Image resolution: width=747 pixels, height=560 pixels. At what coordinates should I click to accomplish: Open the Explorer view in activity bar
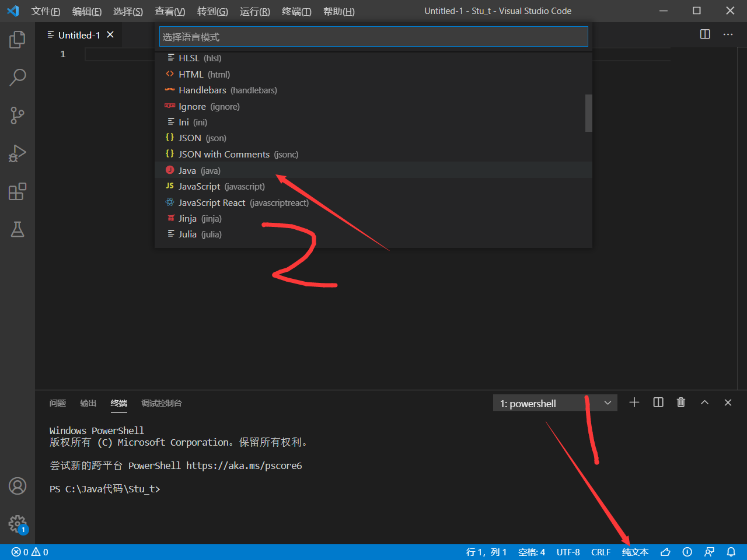(18, 40)
